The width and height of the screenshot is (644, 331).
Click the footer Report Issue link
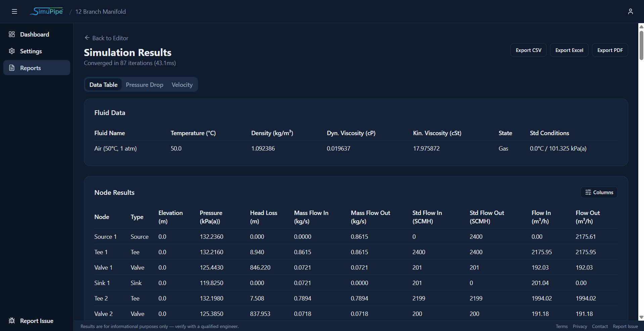tap(625, 326)
